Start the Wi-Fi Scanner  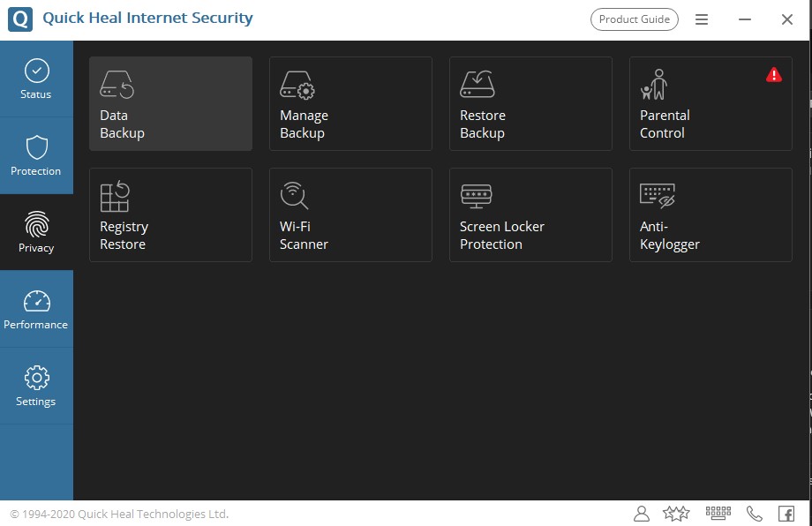click(x=350, y=215)
